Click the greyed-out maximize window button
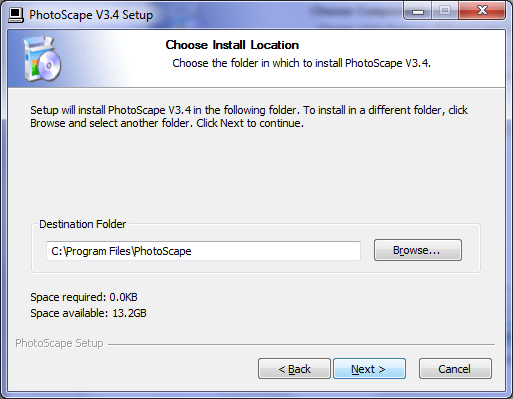513x399 pixels. click(445, 11)
